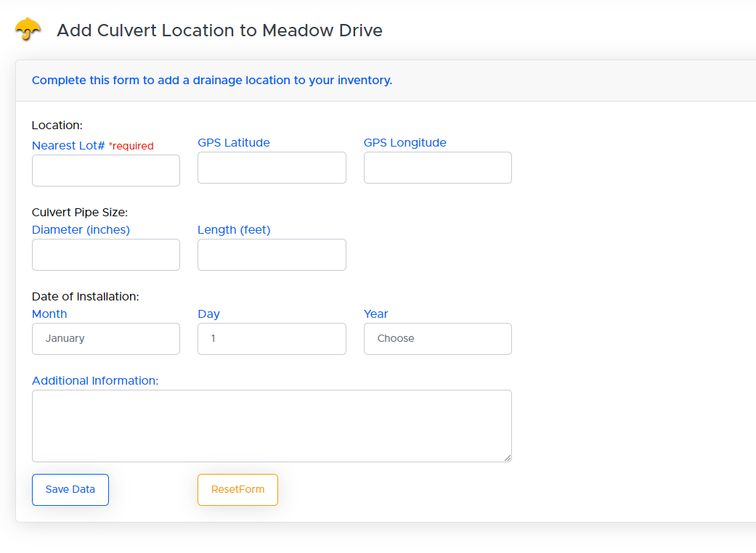
Task: Click the 'Add Culvert Location to Meadow Drive' heading
Action: click(219, 30)
